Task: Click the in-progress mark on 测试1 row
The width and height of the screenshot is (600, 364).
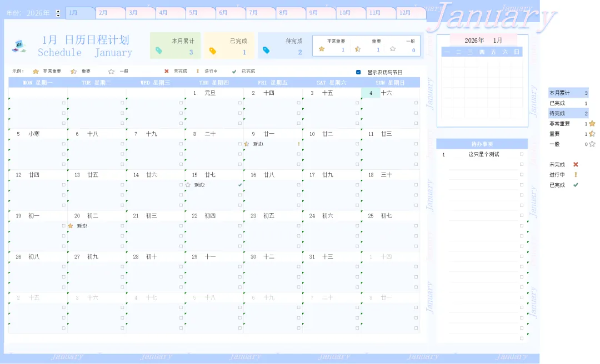Action: pos(299,144)
